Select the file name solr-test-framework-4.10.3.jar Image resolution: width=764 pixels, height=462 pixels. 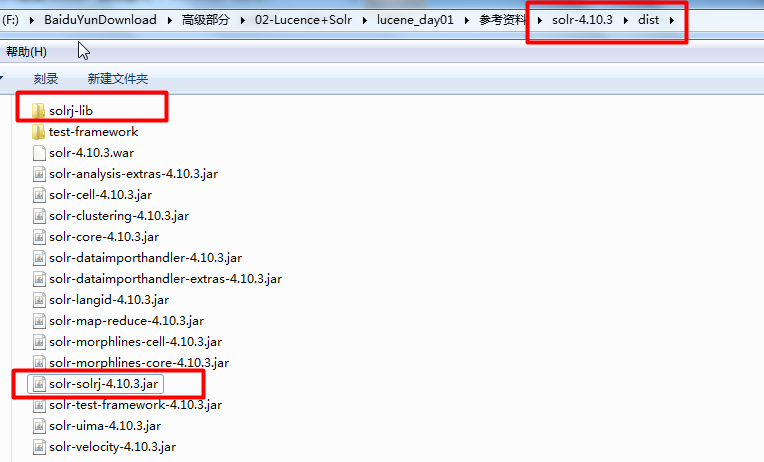pyautogui.click(x=135, y=405)
